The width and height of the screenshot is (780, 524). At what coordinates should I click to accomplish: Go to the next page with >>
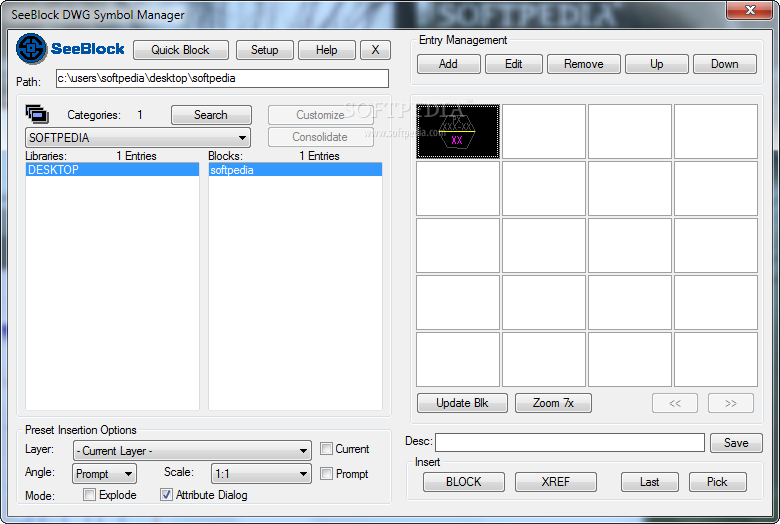tap(731, 403)
